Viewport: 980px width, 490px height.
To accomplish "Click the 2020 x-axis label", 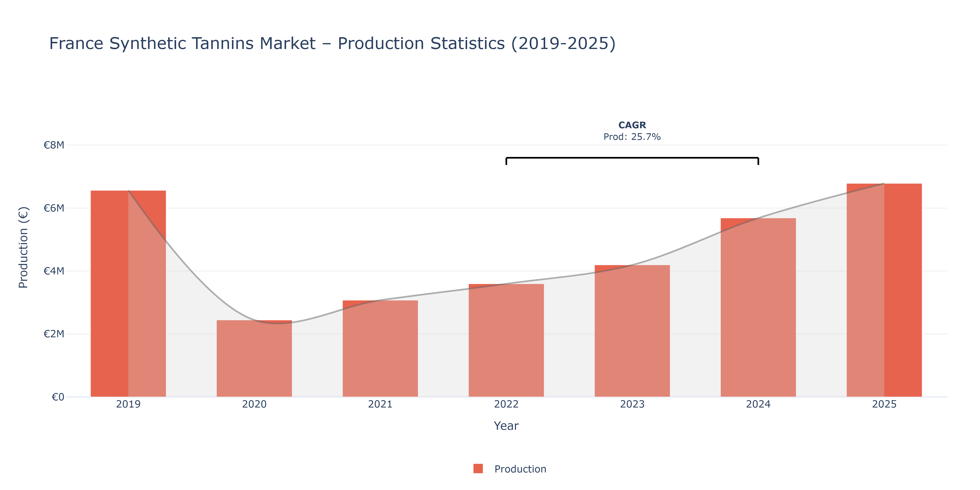I will click(254, 404).
